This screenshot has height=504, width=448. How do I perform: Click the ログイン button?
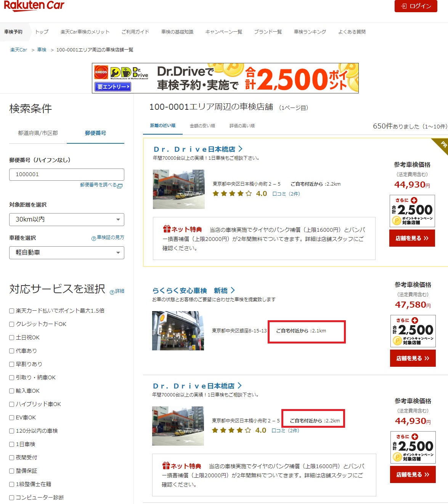pyautogui.click(x=416, y=6)
